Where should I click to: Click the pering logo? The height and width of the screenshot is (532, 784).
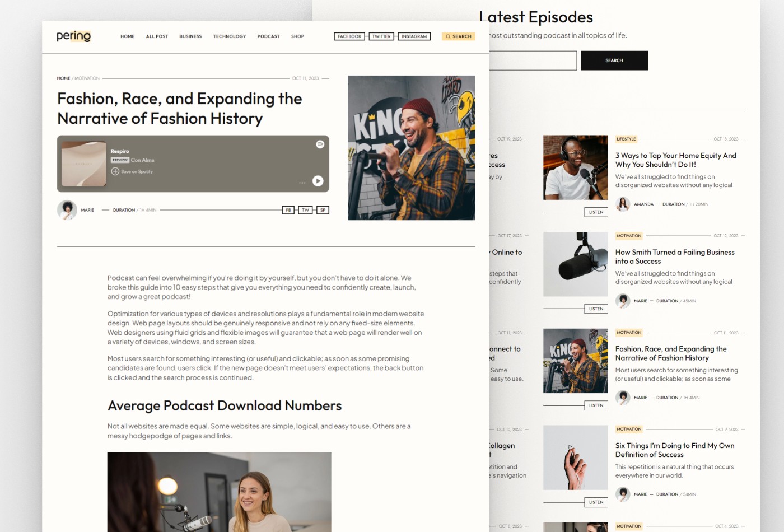(x=73, y=36)
